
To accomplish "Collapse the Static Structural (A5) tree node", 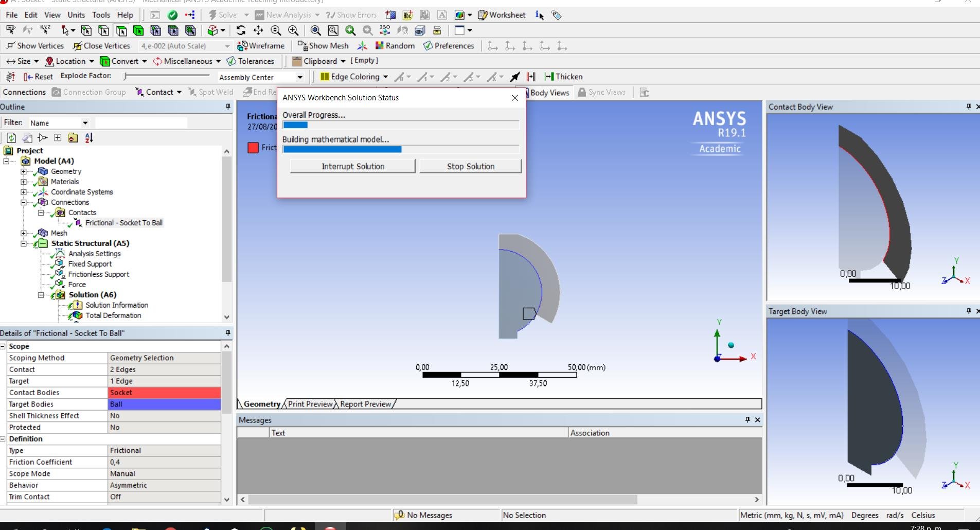I will tap(24, 243).
